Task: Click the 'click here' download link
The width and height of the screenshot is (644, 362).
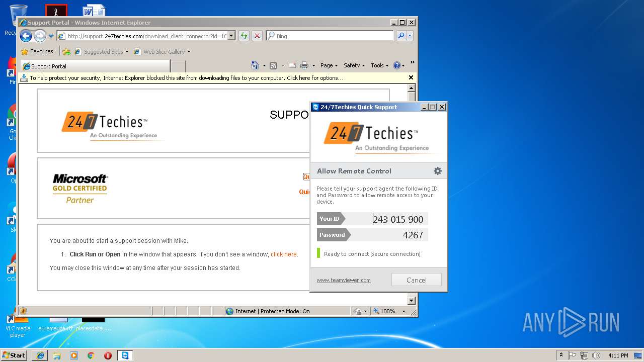Action: point(284,254)
